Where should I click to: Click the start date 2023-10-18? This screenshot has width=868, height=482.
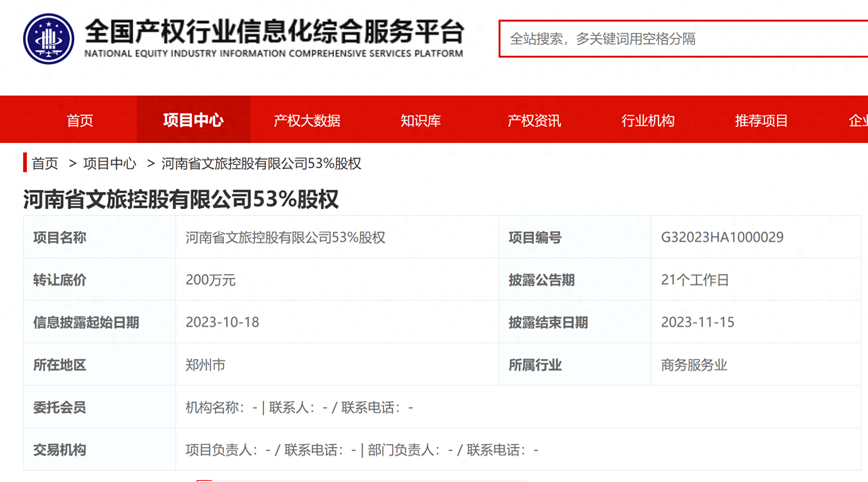222,322
